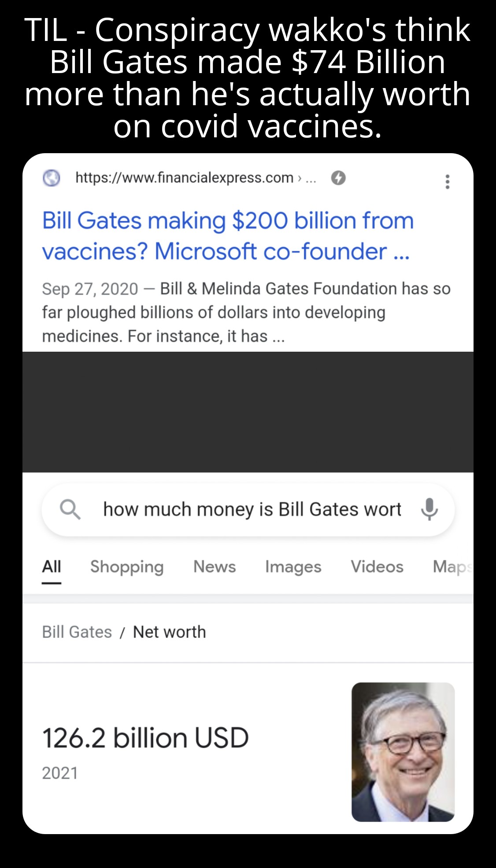Switch to the Shopping tab
This screenshot has height=868, width=496.
tap(127, 567)
